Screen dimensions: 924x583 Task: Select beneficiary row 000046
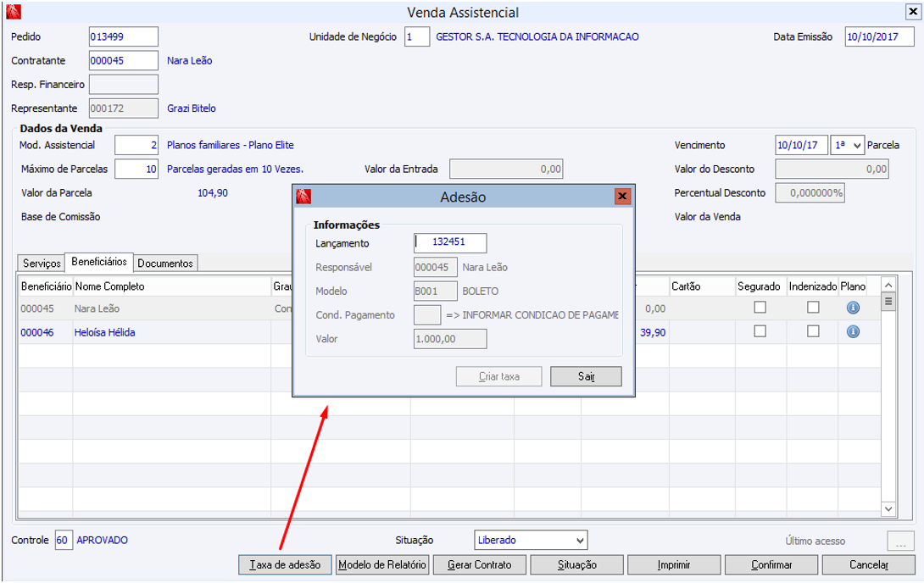(450, 332)
